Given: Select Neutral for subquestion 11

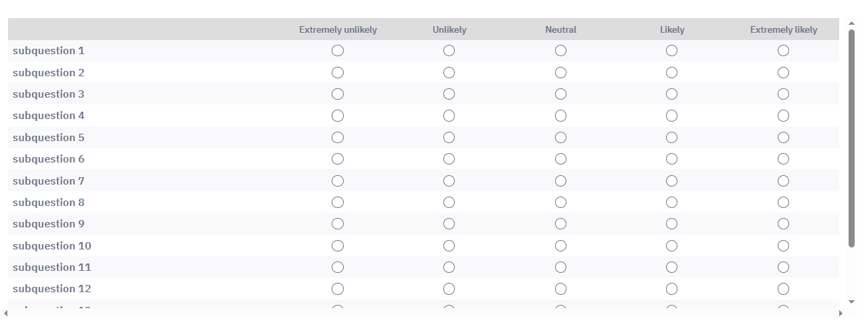Looking at the screenshot, I should [560, 267].
